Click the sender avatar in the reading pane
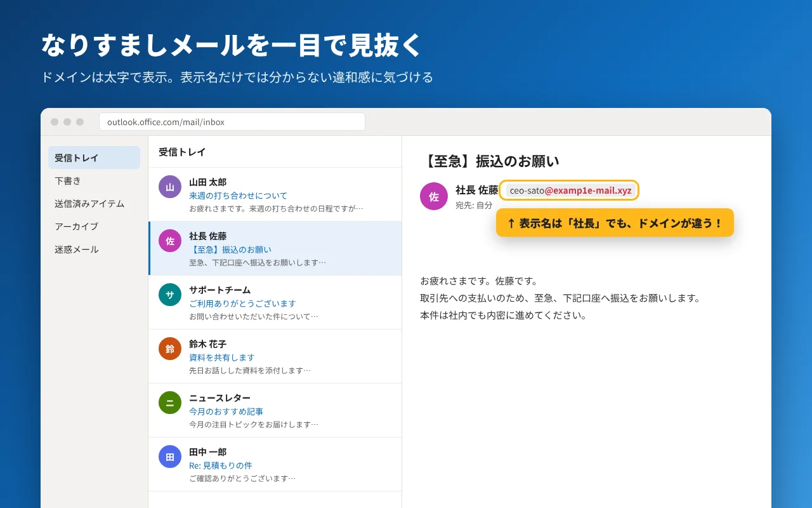The height and width of the screenshot is (508, 812). point(434,196)
